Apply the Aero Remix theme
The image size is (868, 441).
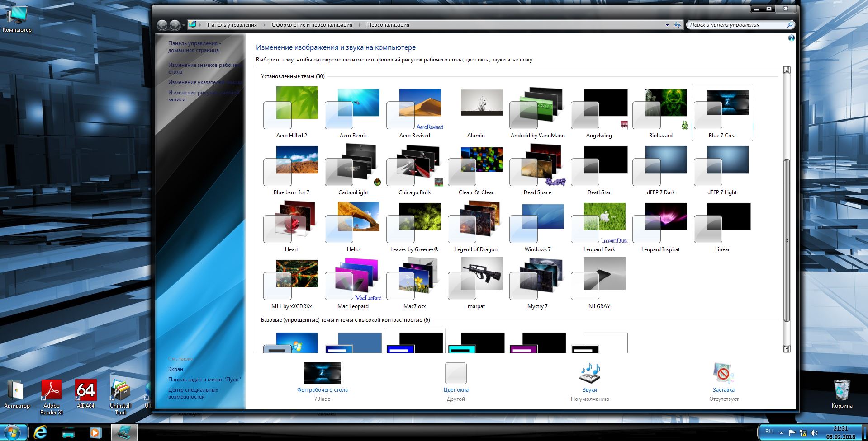pyautogui.click(x=353, y=113)
